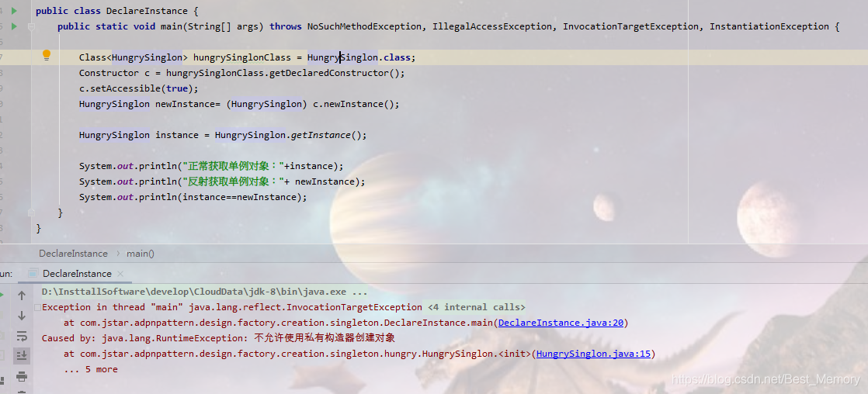Click fold marker at main method's closing brace
868x394 pixels.
coord(32,212)
